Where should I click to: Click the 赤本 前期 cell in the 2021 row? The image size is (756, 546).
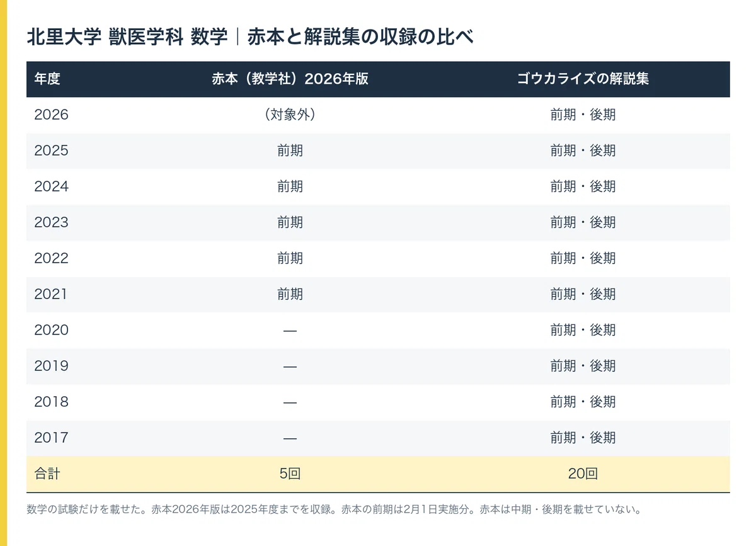[x=290, y=295]
